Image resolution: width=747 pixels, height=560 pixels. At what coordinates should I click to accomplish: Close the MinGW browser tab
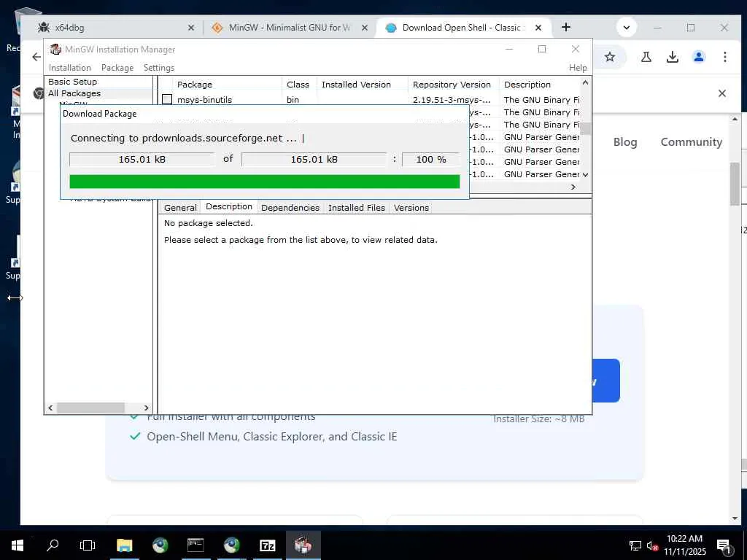(x=365, y=28)
